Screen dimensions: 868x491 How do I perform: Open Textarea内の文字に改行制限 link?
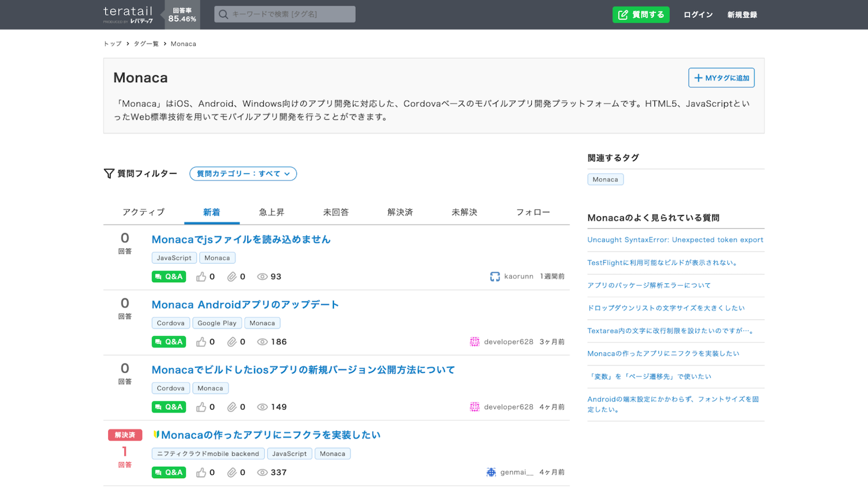tap(671, 331)
